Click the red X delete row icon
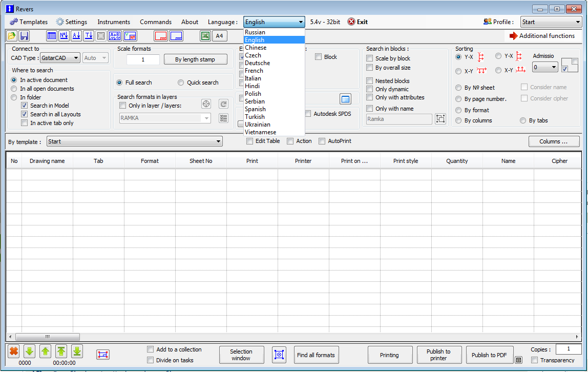The height and width of the screenshot is (372, 588). 14,352
